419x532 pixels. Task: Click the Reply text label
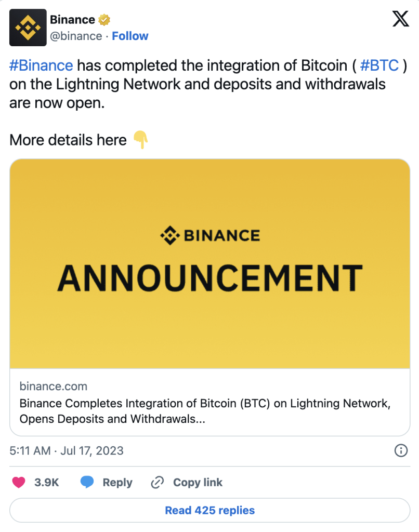[x=117, y=482]
